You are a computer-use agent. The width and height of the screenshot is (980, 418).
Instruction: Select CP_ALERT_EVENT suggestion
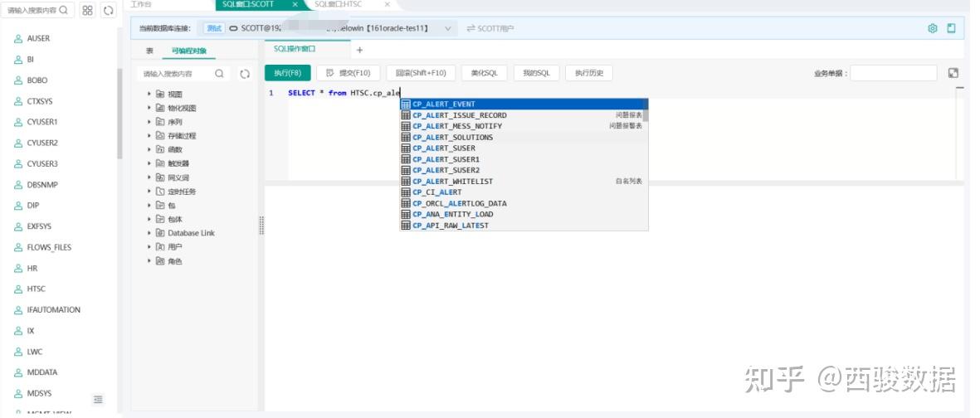click(524, 104)
